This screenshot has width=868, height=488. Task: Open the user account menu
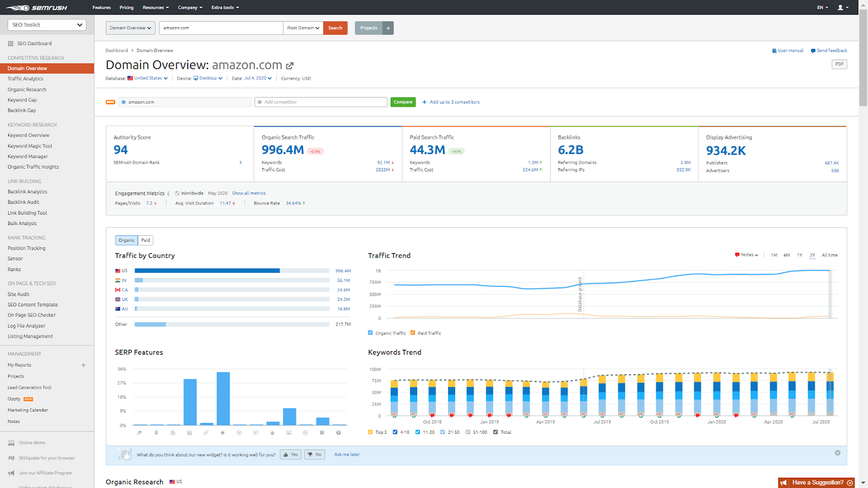click(843, 8)
